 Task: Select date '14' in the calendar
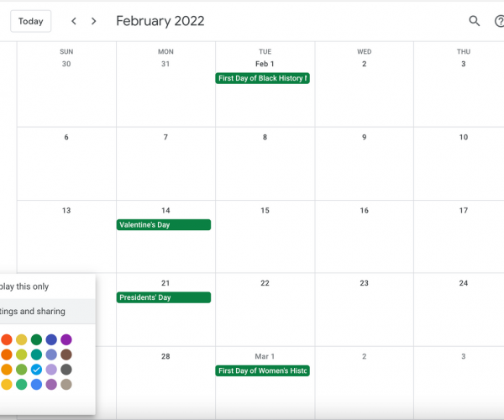point(165,211)
